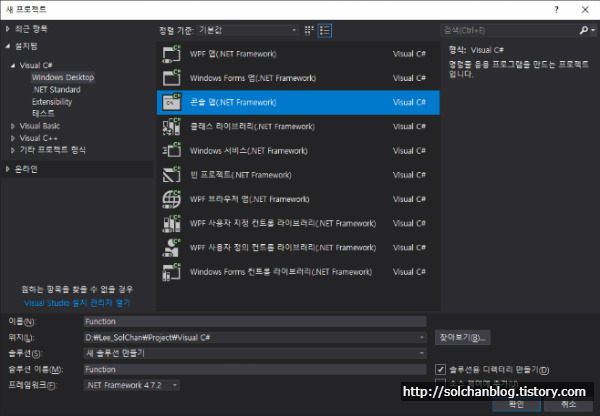Expand 기타 프로젝트 형식 node
This screenshot has height=416, width=600.
coord(13,150)
